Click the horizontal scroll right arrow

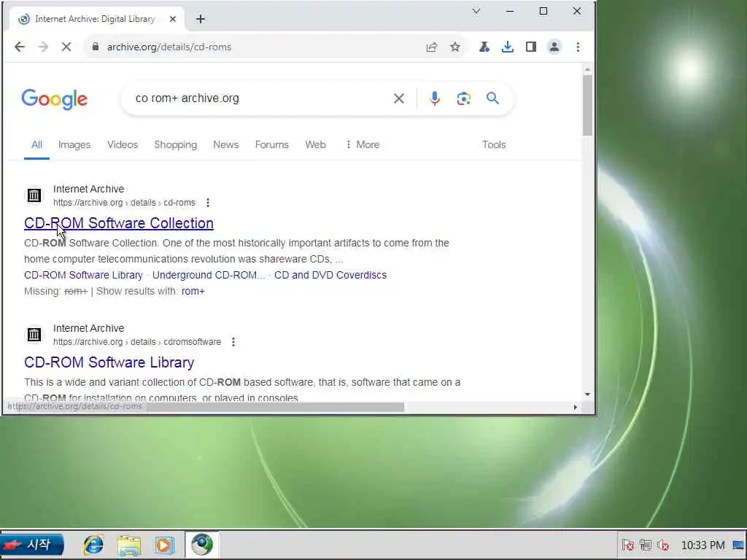coord(575,407)
